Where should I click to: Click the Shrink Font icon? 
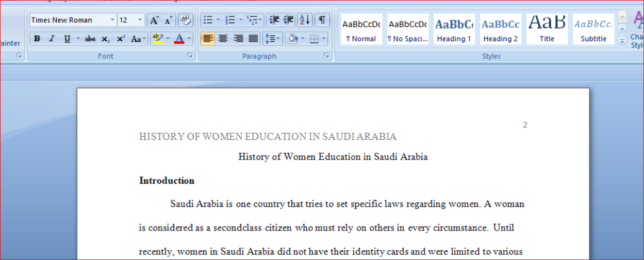[x=169, y=20]
